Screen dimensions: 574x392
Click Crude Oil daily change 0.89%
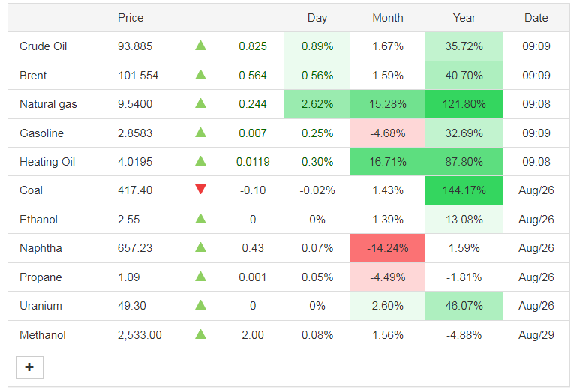pyautogui.click(x=317, y=46)
